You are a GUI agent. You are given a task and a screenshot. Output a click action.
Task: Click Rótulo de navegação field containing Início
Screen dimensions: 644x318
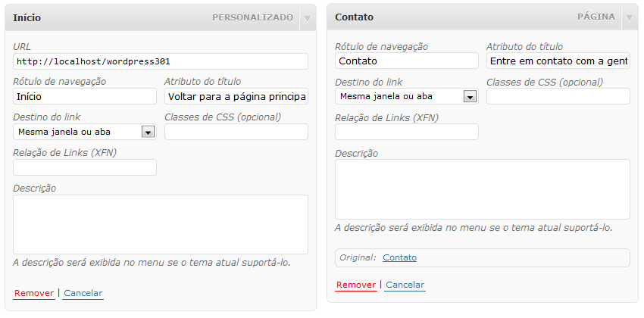(85, 96)
